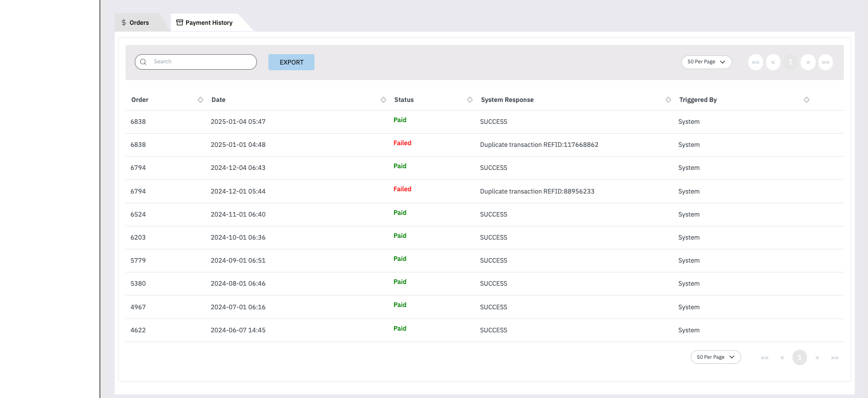Select page 1 in bottom pagination
This screenshot has height=398, width=868.
tap(800, 358)
